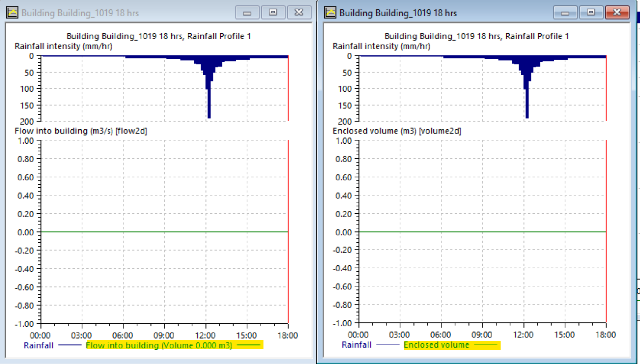Click the right window title bar text
The width and height of the screenshot is (640, 364).
coord(398,13)
